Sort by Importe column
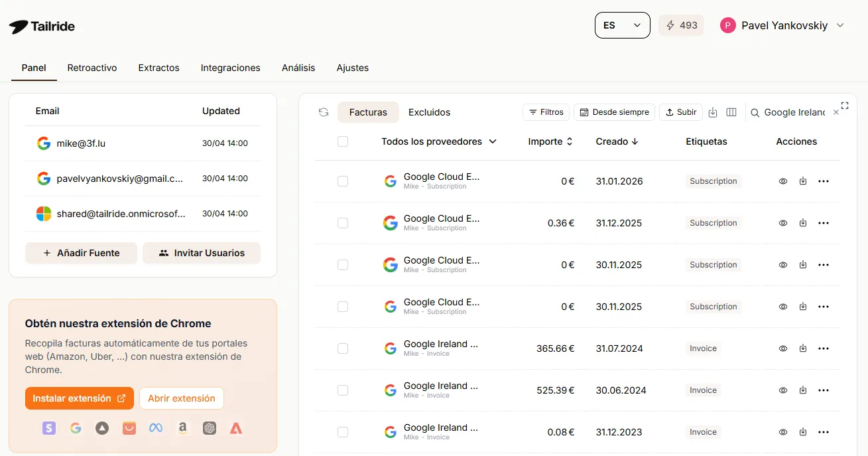The width and height of the screenshot is (868, 456). 550,141
